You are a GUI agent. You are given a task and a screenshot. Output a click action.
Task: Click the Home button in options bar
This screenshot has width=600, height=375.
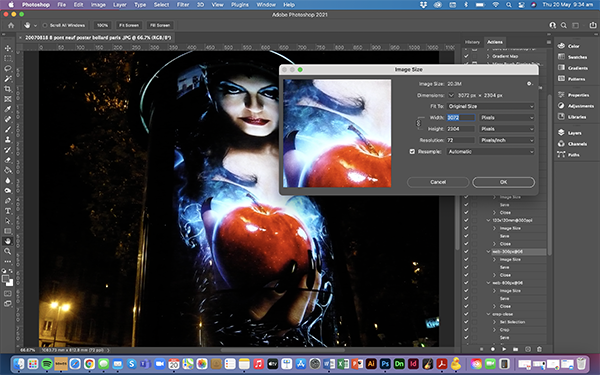click(11, 25)
